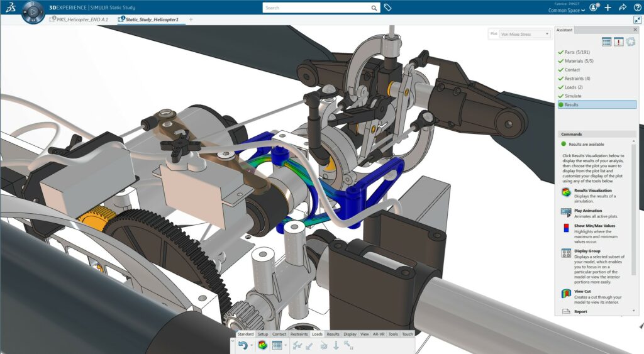
Task: Select the Materials (5/5) checklist step
Action: click(579, 61)
